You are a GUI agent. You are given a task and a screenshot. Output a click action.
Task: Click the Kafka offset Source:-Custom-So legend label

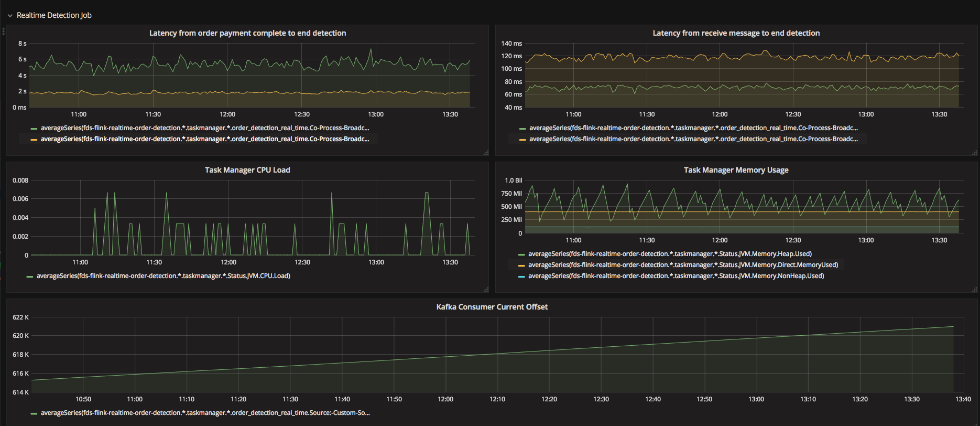click(x=205, y=413)
